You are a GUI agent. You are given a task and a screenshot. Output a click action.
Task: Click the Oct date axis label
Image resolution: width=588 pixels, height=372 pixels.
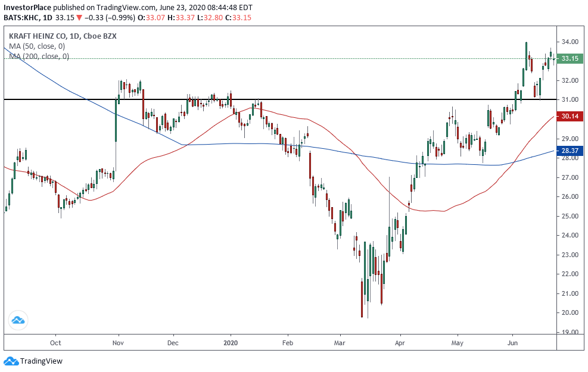click(x=55, y=343)
